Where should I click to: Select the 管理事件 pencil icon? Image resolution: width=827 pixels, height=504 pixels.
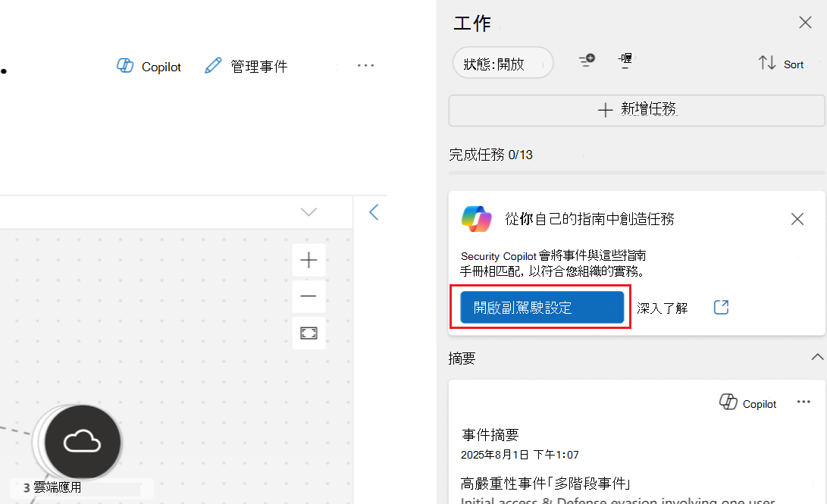point(214,66)
